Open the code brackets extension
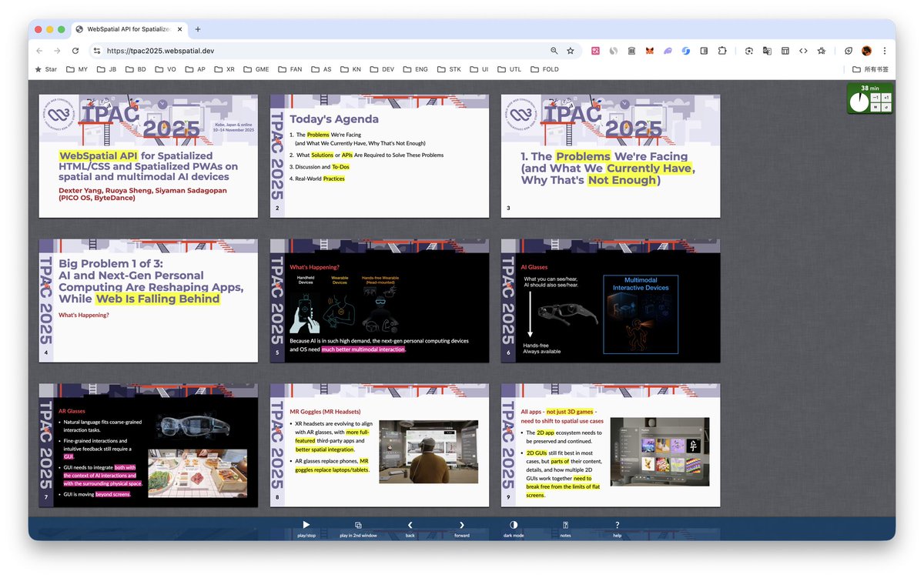This screenshot has width=924, height=578. pyautogui.click(x=803, y=51)
